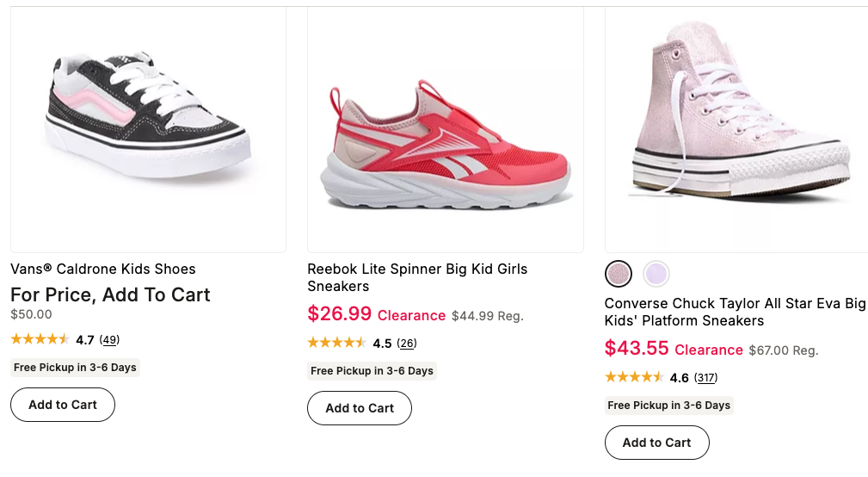Add the Reebok Lite Spinner sneakers to cart

pos(360,408)
